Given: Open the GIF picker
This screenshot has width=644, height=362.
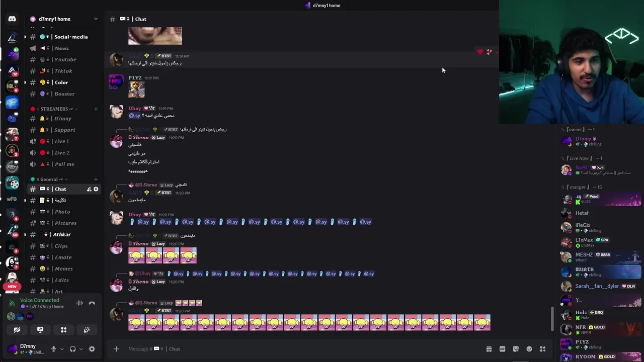Looking at the screenshot, I should (x=502, y=349).
